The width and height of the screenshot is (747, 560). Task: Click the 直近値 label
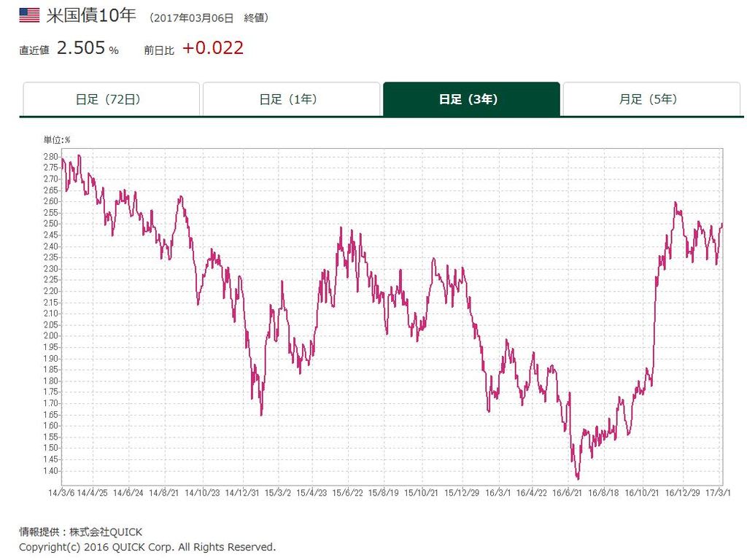click(x=34, y=50)
